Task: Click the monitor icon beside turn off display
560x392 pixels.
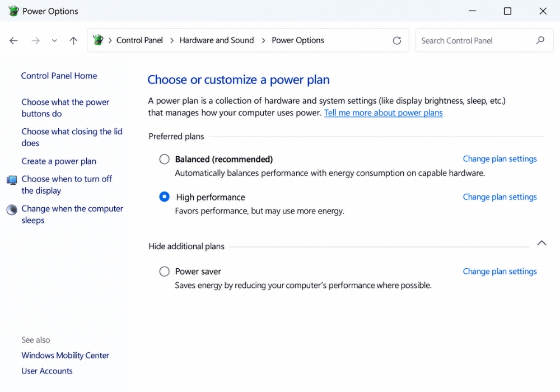Action: click(x=12, y=180)
